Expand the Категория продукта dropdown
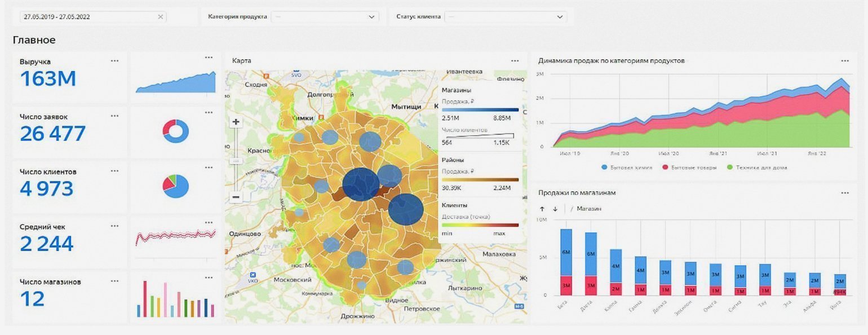Screen dimensions: 868x335 pyautogui.click(x=324, y=17)
